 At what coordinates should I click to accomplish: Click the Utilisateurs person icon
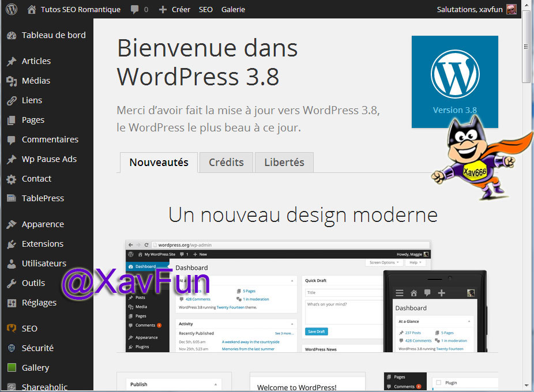pos(12,263)
